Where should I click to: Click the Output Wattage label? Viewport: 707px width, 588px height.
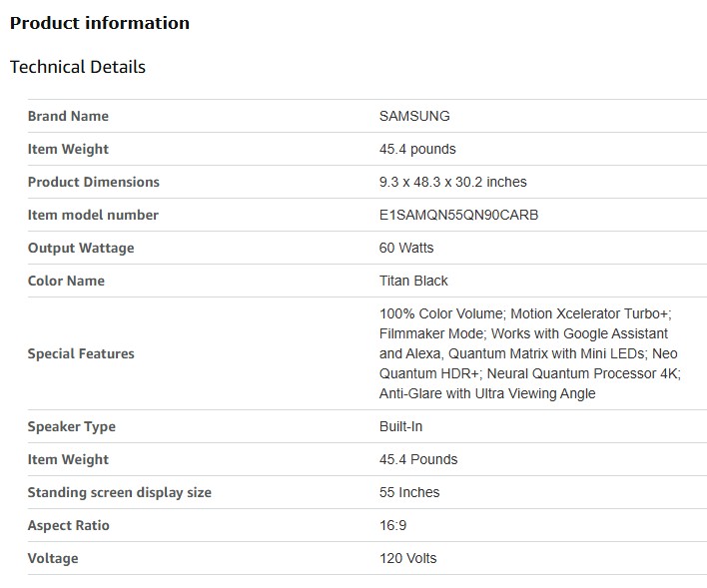81,248
